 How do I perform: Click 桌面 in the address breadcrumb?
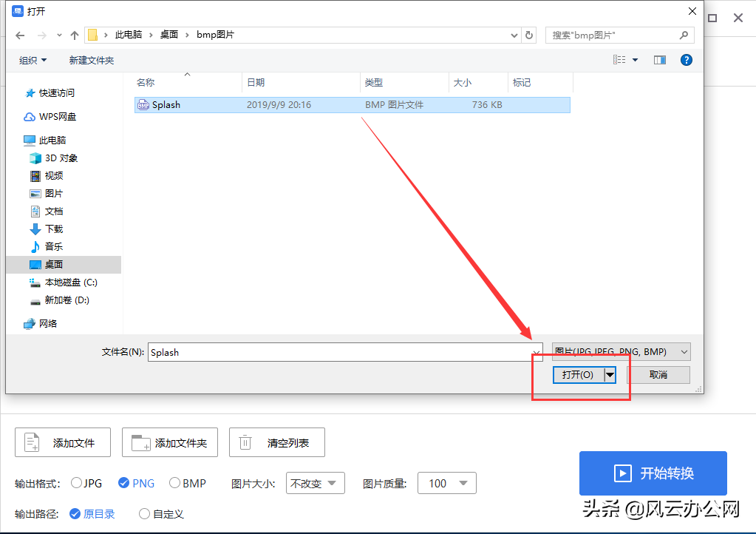(x=169, y=35)
